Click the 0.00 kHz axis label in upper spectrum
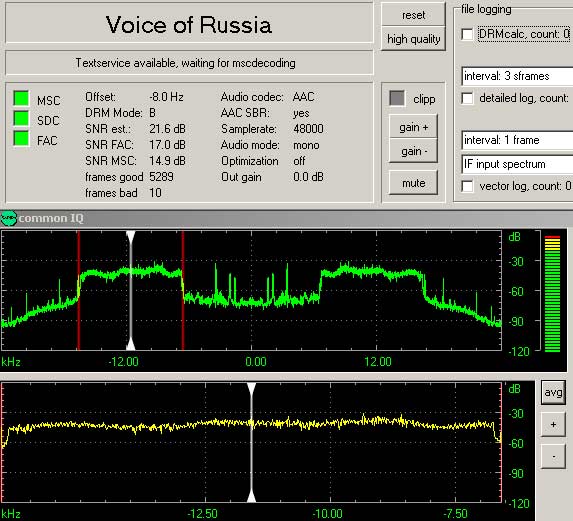The height and width of the screenshot is (521, 573). [x=255, y=362]
